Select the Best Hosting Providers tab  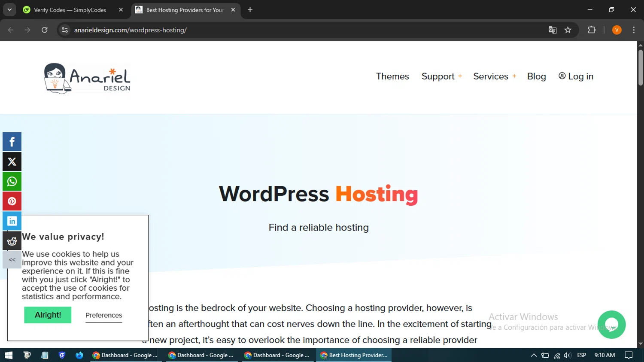(185, 10)
